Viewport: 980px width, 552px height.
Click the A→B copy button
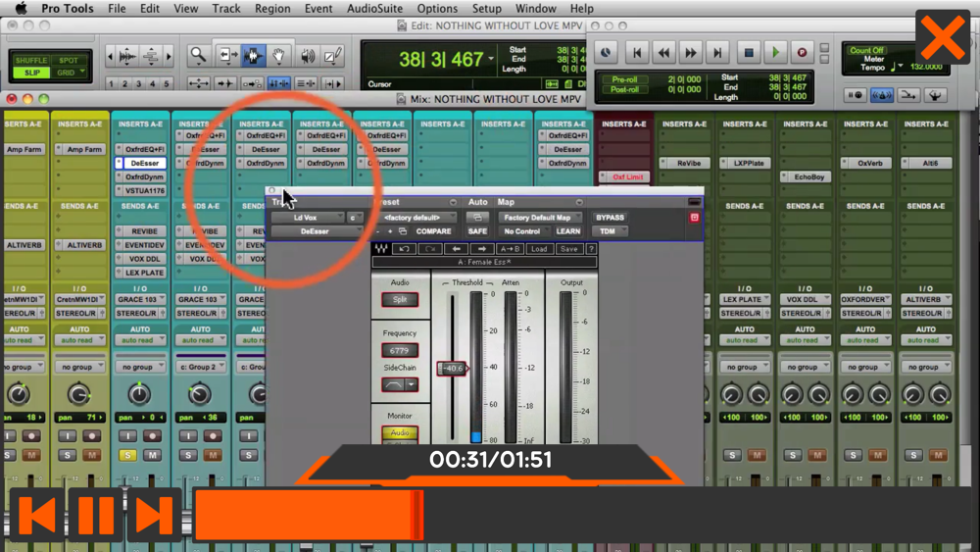coord(510,249)
